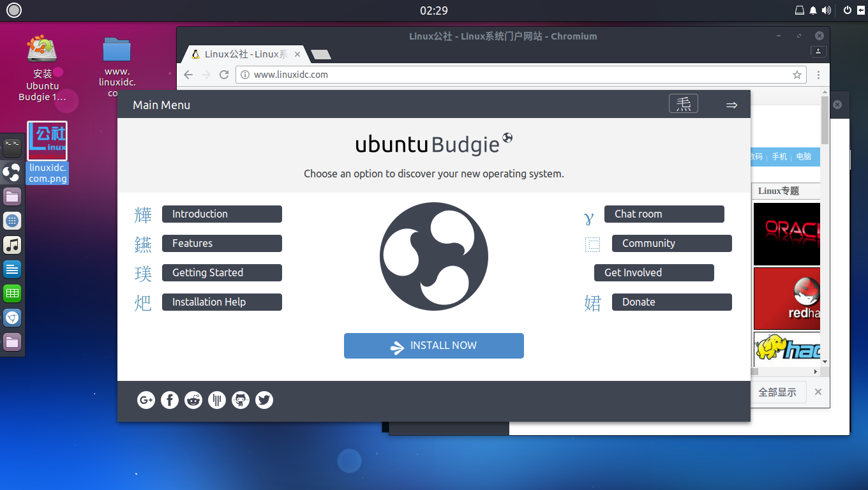Open the music player dock icon

pos(12,245)
